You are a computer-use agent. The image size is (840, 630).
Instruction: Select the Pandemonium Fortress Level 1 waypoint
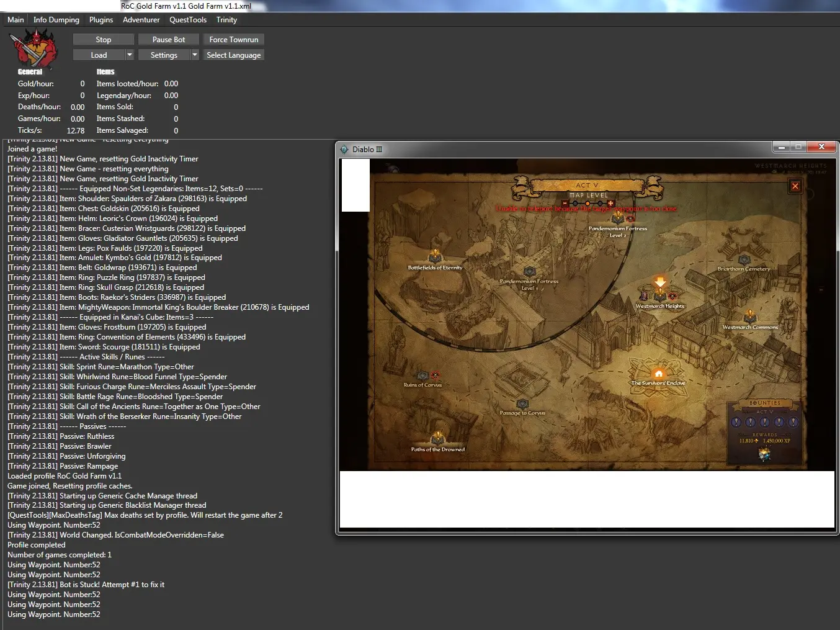[x=529, y=271]
